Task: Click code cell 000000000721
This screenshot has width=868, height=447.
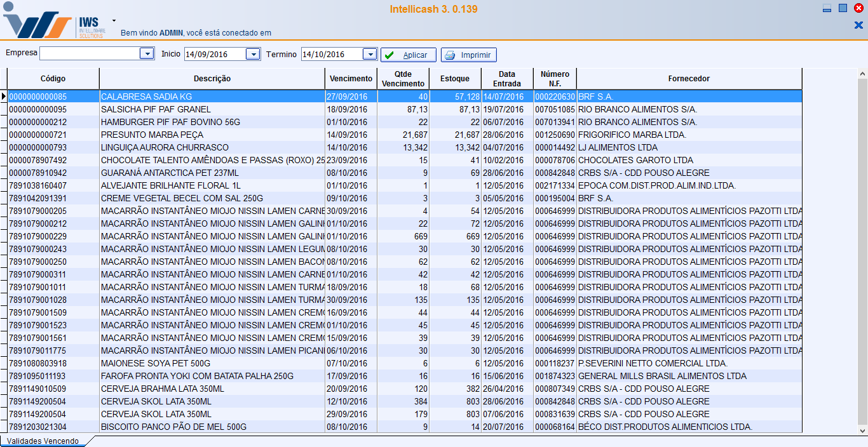Action: tap(53, 135)
